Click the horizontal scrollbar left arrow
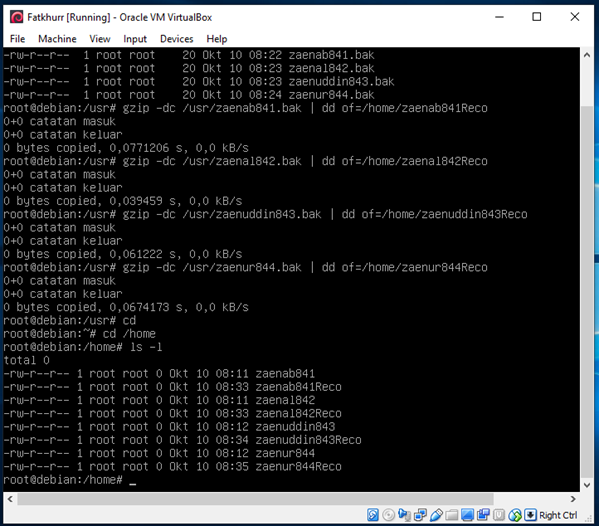The height and width of the screenshot is (526, 599). [x=10, y=499]
